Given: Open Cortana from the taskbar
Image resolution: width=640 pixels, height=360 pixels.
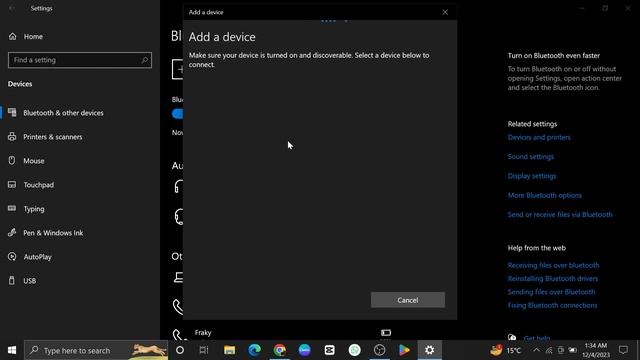Looking at the screenshot, I should (x=180, y=350).
